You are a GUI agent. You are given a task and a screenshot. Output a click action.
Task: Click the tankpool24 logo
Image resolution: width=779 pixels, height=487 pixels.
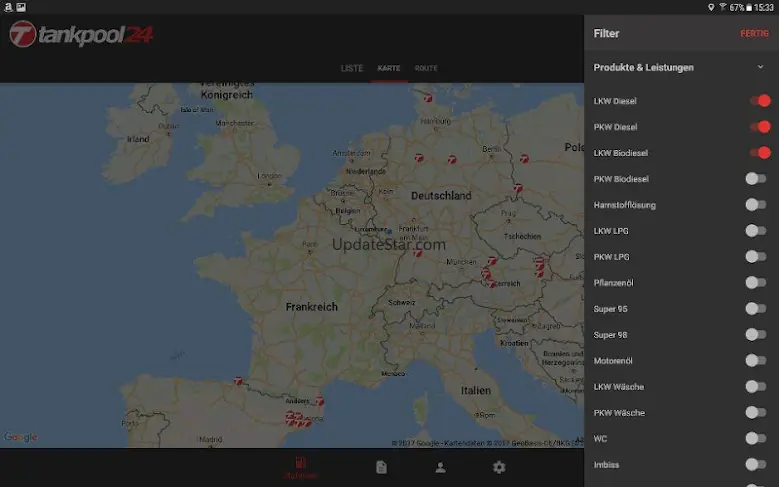coord(81,34)
